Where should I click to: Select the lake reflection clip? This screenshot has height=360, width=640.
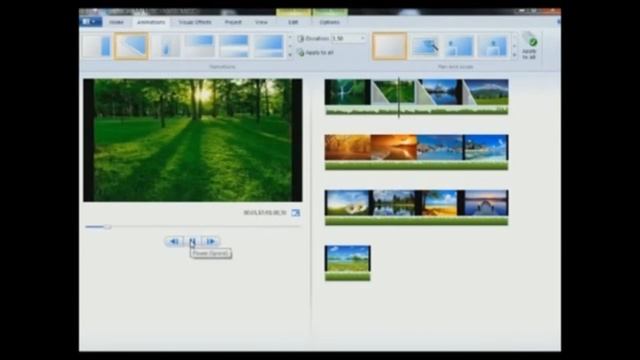coord(393,203)
